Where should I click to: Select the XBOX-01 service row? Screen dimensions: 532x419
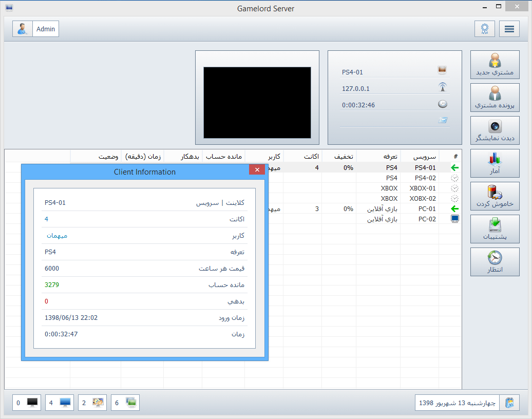coord(422,188)
